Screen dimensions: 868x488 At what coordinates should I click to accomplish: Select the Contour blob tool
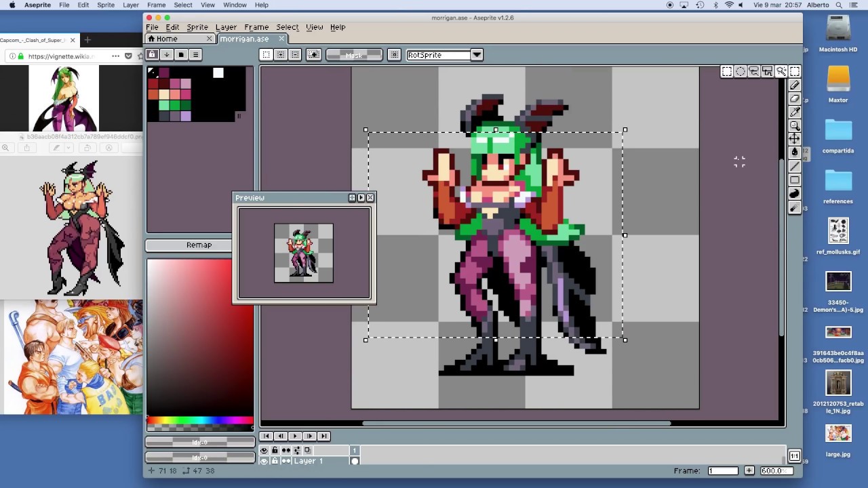pos(794,194)
